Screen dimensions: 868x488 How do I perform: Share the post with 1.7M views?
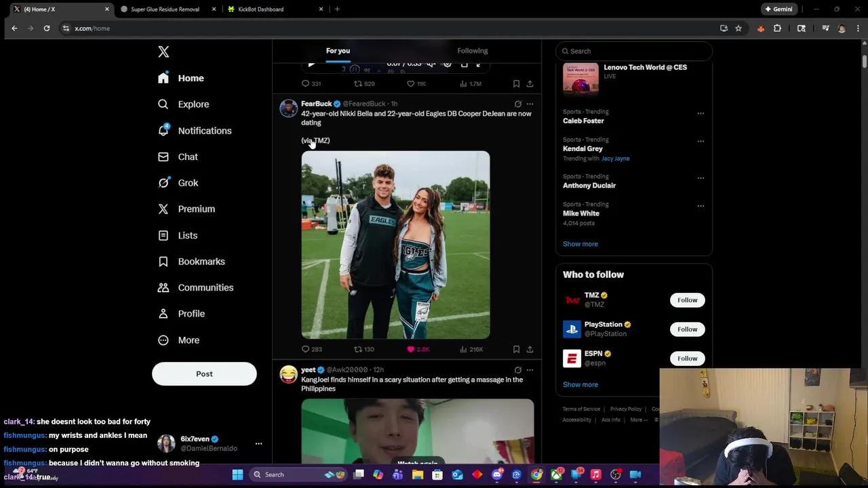pos(530,83)
